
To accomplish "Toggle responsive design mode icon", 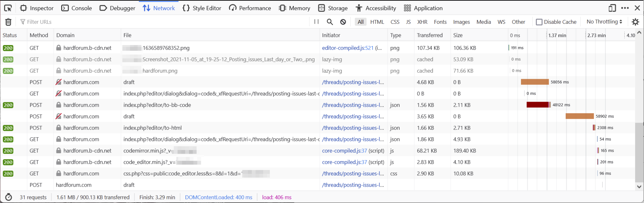I will pos(612,8).
